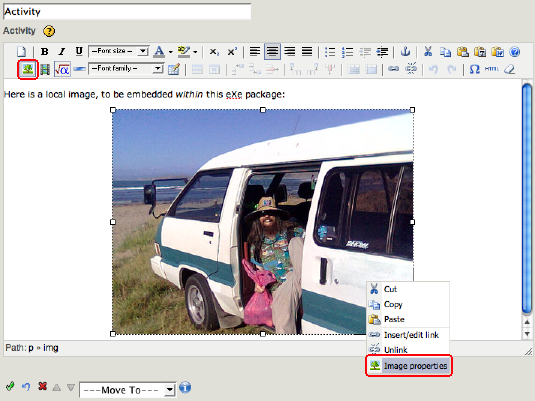Click the misspelled word eXe in text
The width and height of the screenshot is (535, 401).
(234, 94)
